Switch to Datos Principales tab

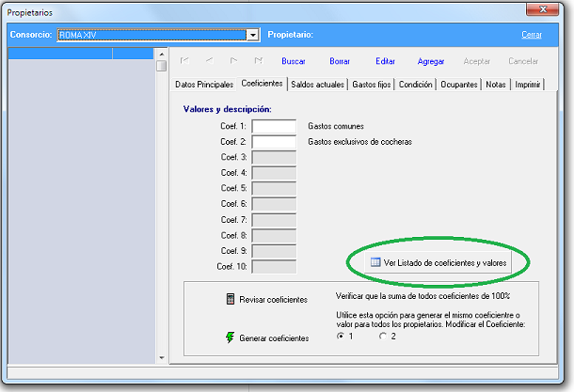tap(203, 85)
